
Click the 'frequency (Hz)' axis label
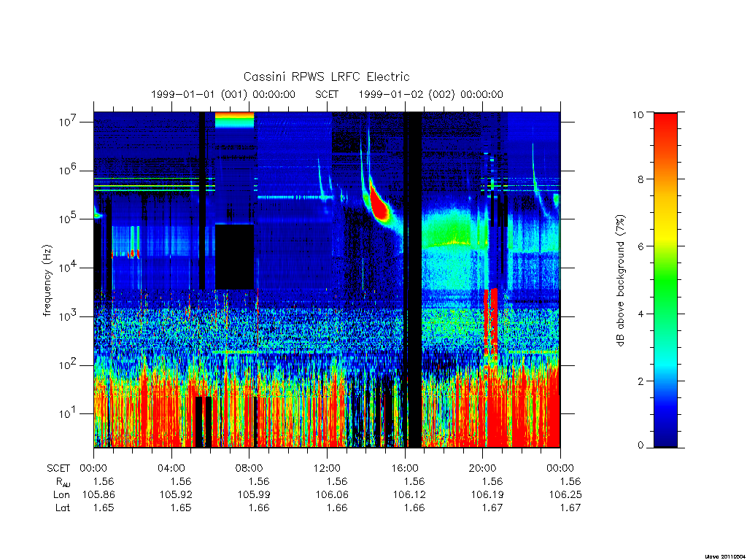(47, 281)
